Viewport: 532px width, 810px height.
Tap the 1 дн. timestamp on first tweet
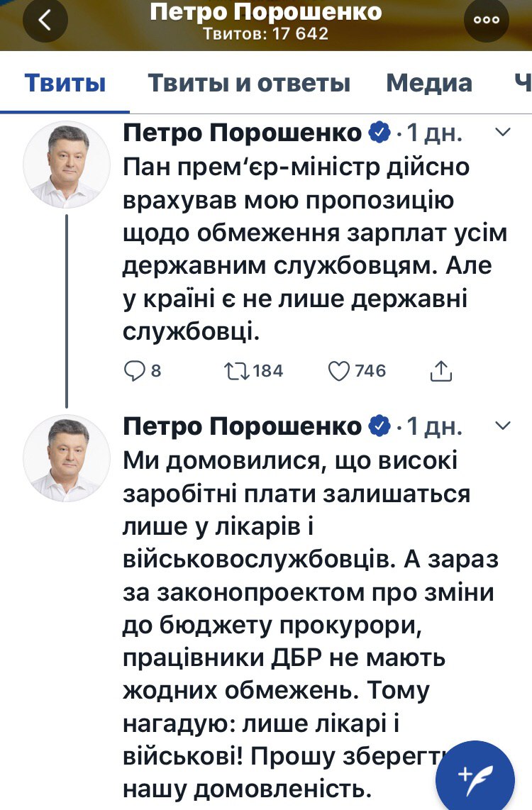pos(433,133)
